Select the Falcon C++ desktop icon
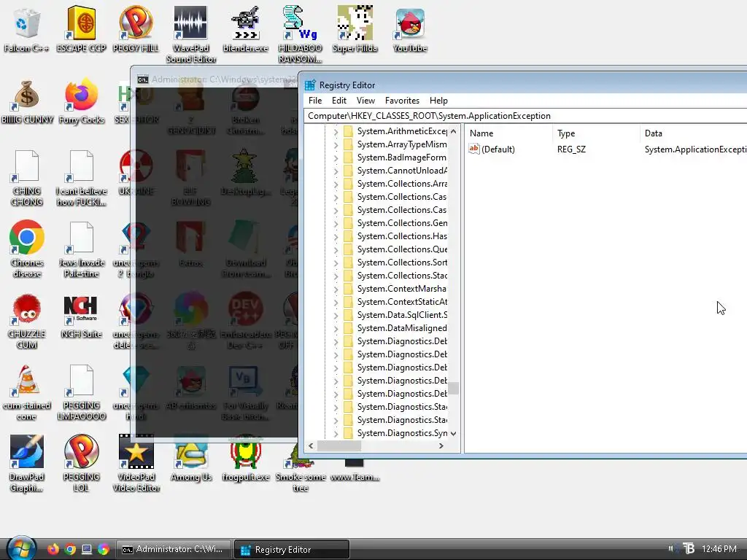 (x=26, y=28)
